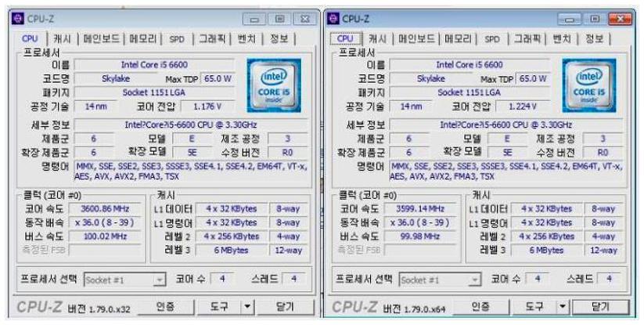Open the Socket #1 dropdown in the right window
Screen dimensions: 644x325
point(440,280)
